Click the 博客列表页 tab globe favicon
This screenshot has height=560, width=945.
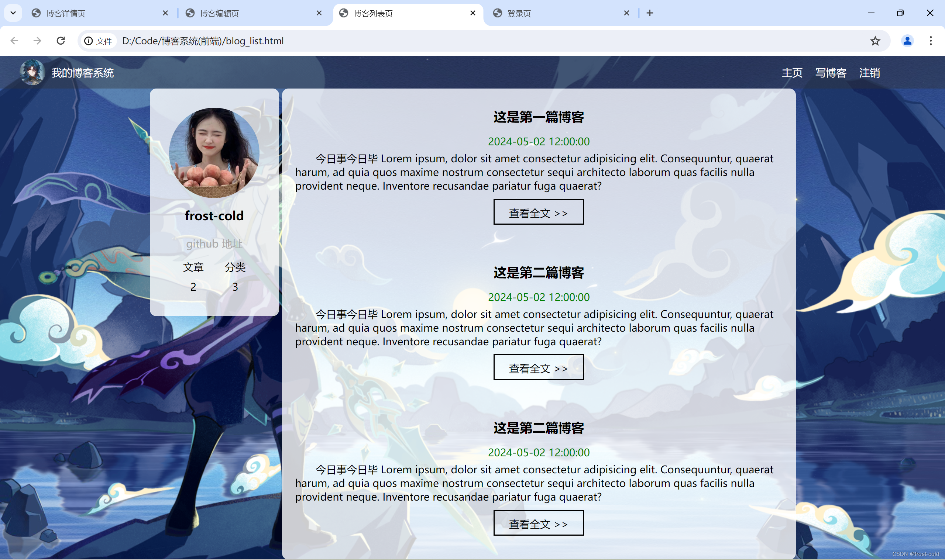[344, 13]
